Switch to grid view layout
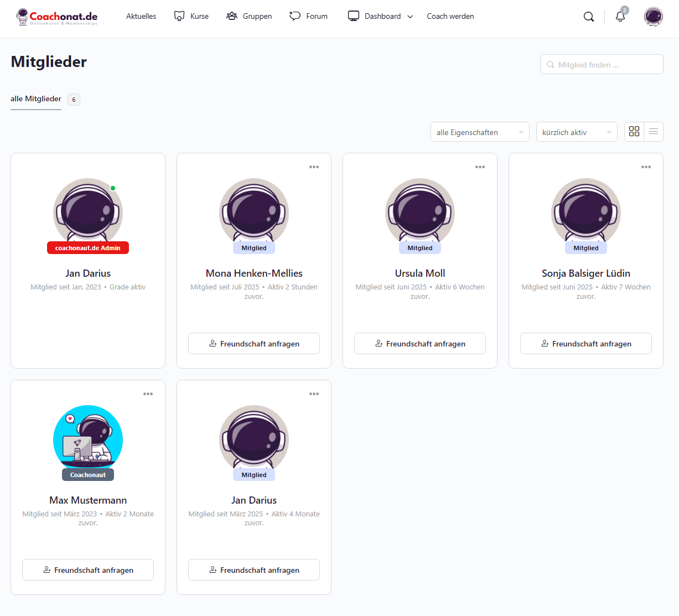 pyautogui.click(x=634, y=132)
